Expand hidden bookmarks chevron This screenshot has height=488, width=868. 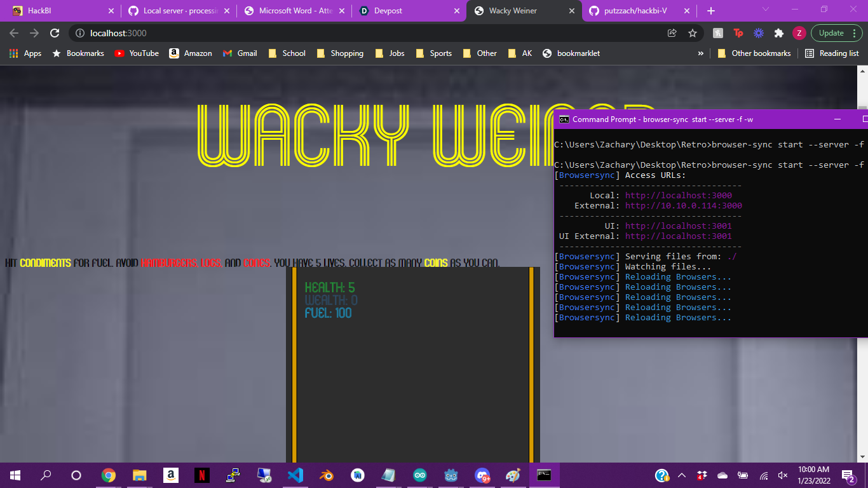(701, 53)
